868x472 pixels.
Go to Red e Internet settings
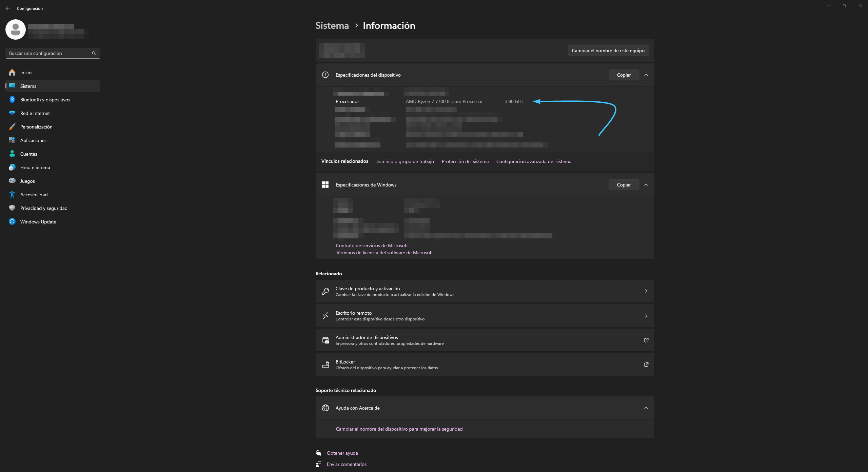(53, 113)
